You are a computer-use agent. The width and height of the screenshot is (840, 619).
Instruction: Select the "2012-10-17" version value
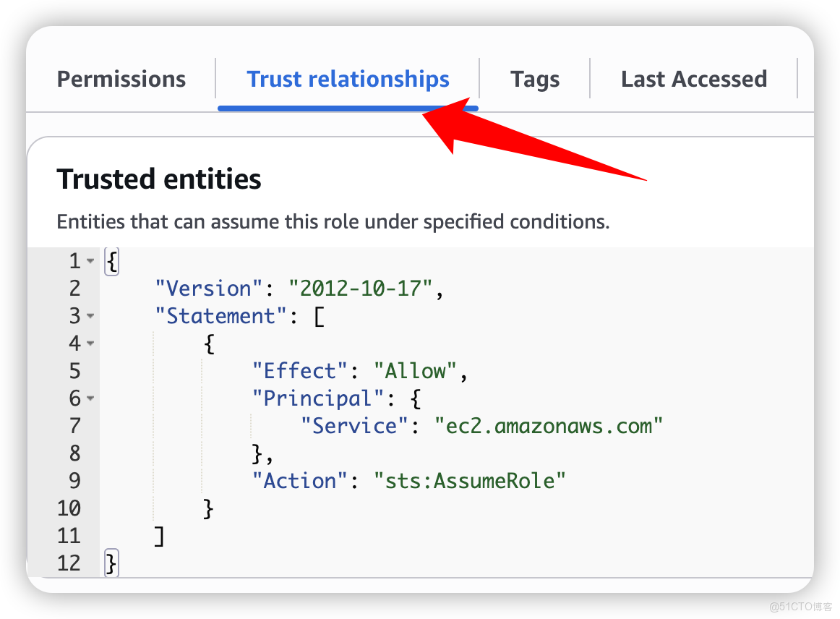360,288
